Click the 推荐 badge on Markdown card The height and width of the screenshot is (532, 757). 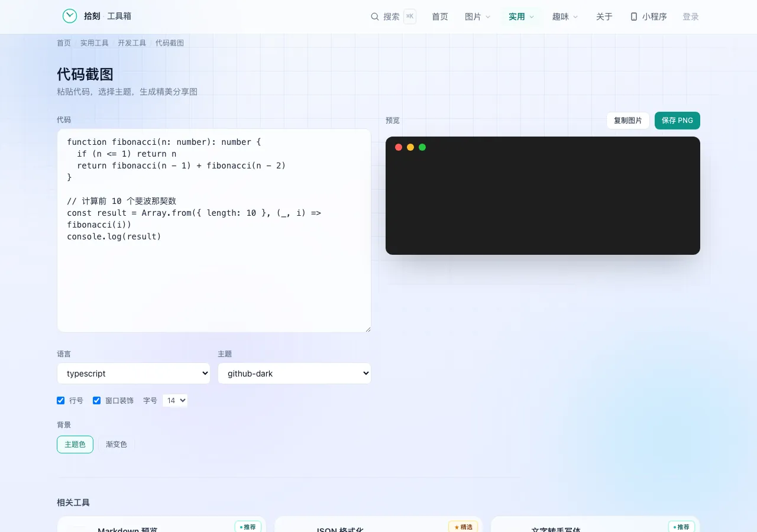[x=248, y=527]
